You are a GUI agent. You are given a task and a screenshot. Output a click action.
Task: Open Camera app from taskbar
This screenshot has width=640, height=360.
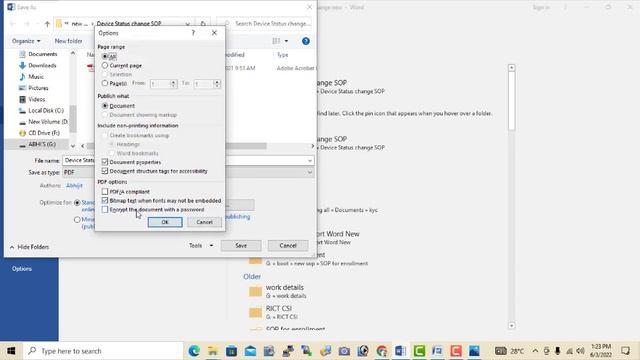(x=344, y=351)
